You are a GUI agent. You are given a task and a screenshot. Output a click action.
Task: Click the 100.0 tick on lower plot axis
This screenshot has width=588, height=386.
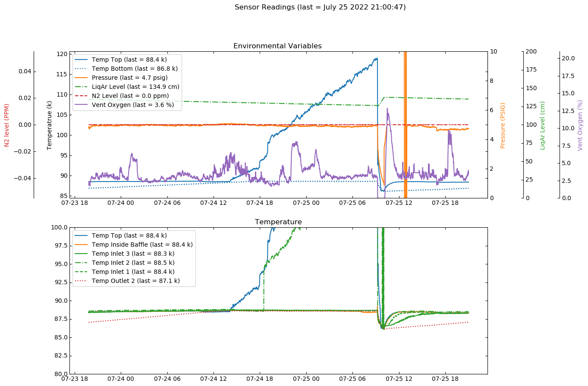(60, 227)
